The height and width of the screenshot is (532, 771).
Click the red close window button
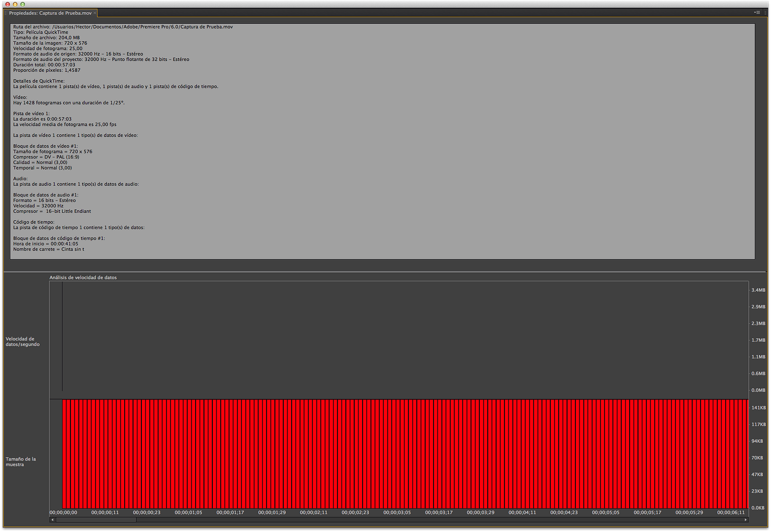click(7, 4)
